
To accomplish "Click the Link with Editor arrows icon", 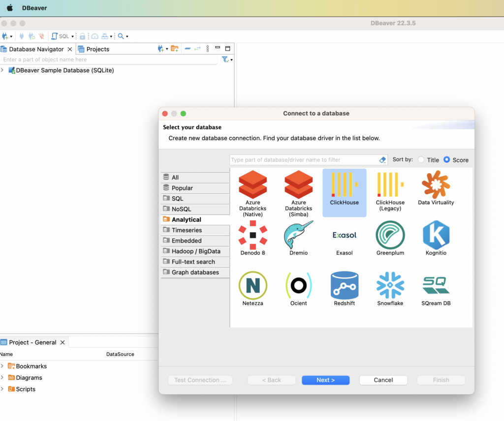I will (x=197, y=49).
